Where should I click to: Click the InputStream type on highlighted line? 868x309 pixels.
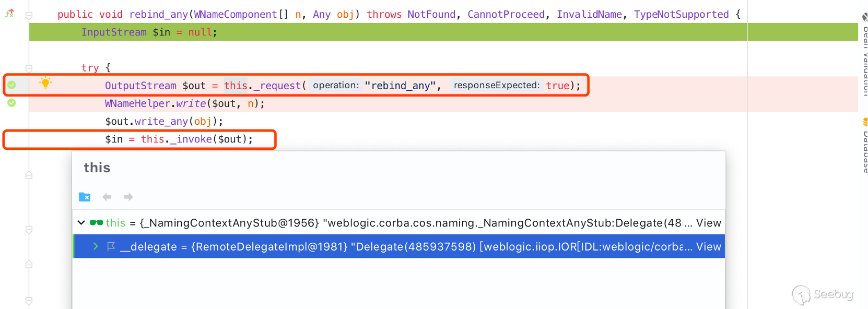(114, 32)
